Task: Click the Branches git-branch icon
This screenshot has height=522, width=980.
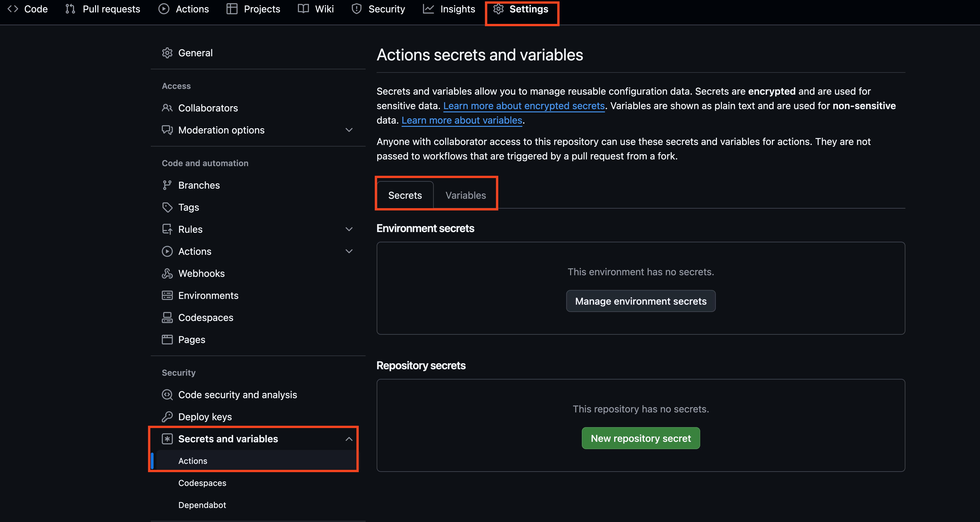Action: click(x=167, y=185)
